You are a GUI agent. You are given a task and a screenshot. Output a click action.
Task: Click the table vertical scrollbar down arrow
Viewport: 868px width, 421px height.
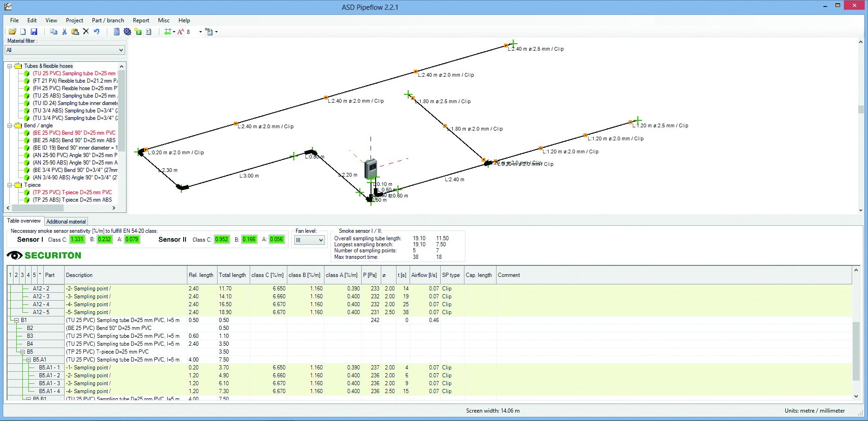click(856, 396)
